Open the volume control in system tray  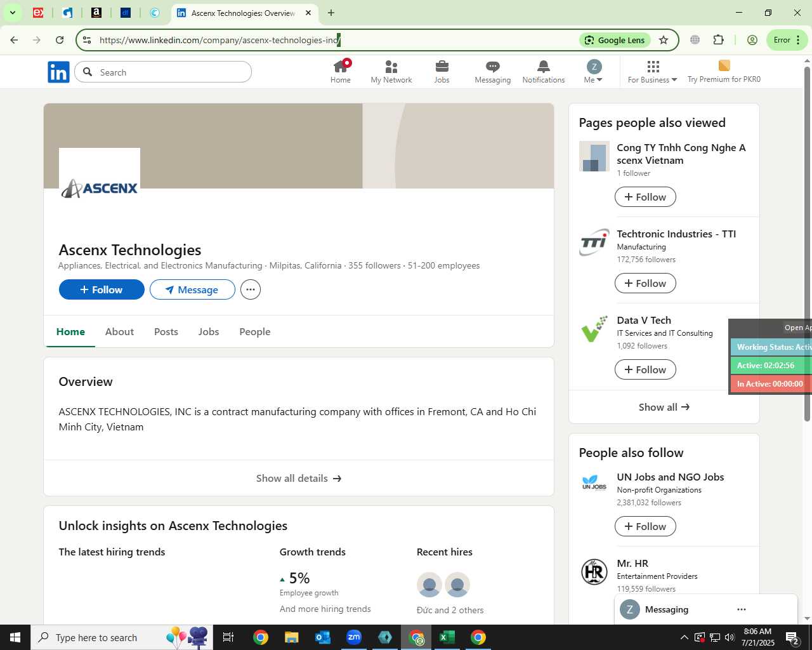click(x=730, y=637)
